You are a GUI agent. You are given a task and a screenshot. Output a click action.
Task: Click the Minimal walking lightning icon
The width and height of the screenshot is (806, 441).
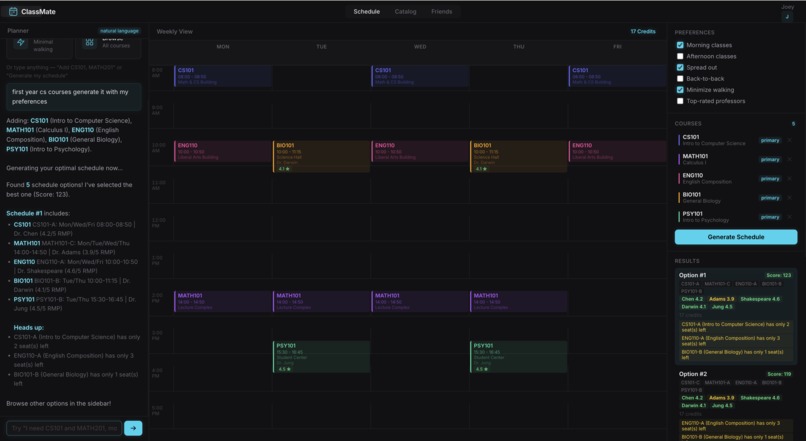(21, 43)
